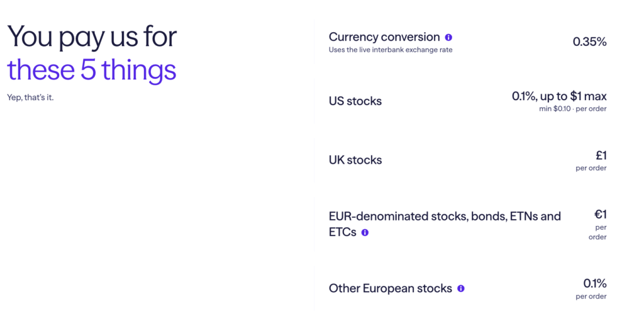Open the info icon next to ETCs
Screen dimensions: 644x328
pyautogui.click(x=365, y=232)
